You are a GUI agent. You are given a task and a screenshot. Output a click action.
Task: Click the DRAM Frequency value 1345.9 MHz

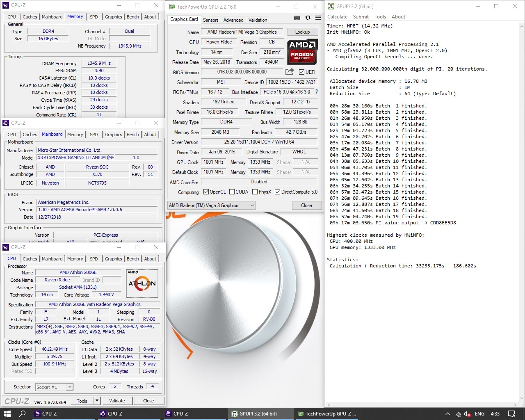pyautogui.click(x=99, y=63)
